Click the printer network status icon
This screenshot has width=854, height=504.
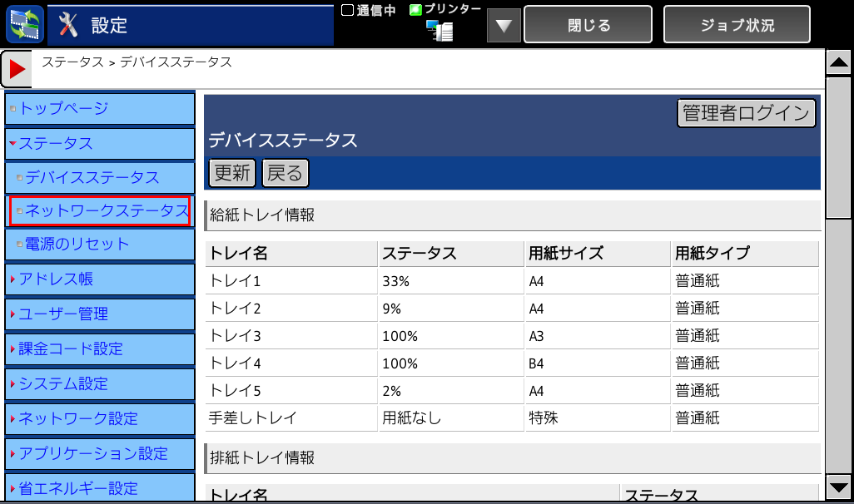click(439, 31)
